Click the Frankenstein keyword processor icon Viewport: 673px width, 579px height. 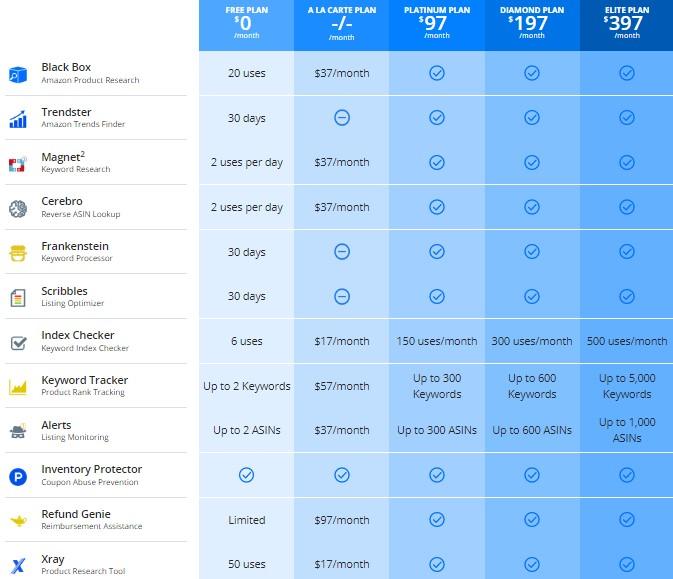[x=18, y=253]
